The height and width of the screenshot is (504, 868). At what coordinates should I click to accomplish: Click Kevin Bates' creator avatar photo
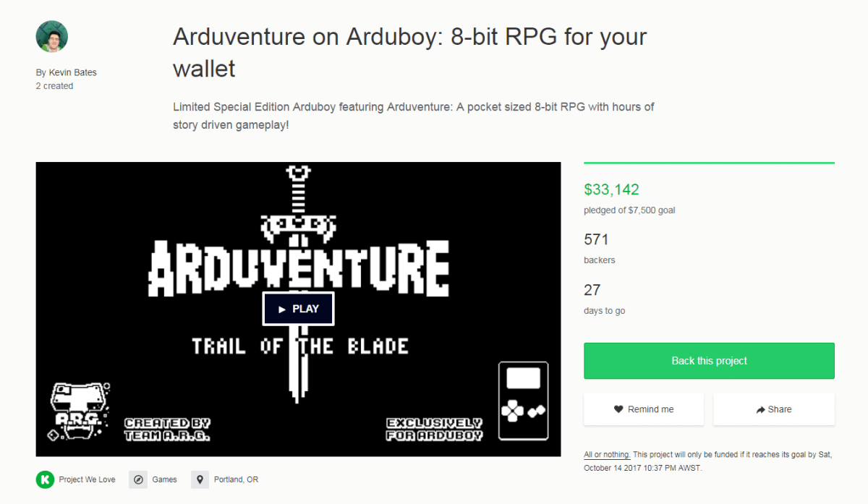coord(52,36)
